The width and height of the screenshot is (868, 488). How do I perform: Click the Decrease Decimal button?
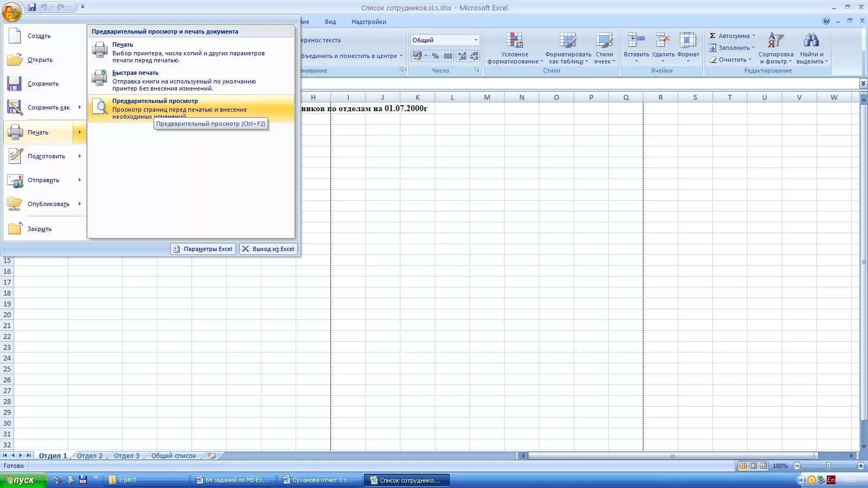pyautogui.click(x=474, y=56)
